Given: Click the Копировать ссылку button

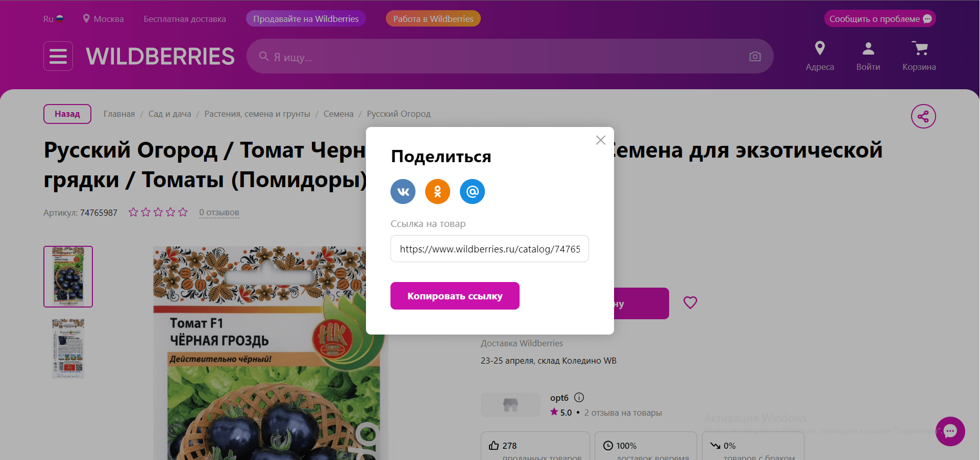Looking at the screenshot, I should tap(455, 296).
